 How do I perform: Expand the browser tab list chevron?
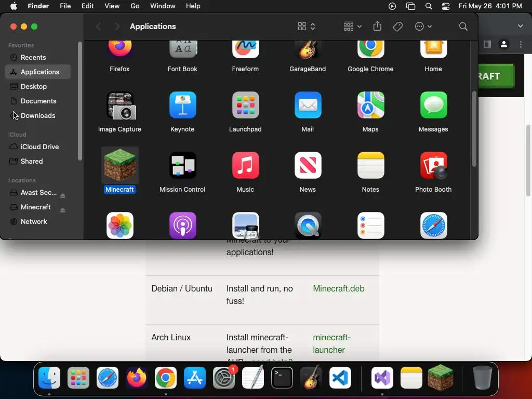click(x=521, y=26)
